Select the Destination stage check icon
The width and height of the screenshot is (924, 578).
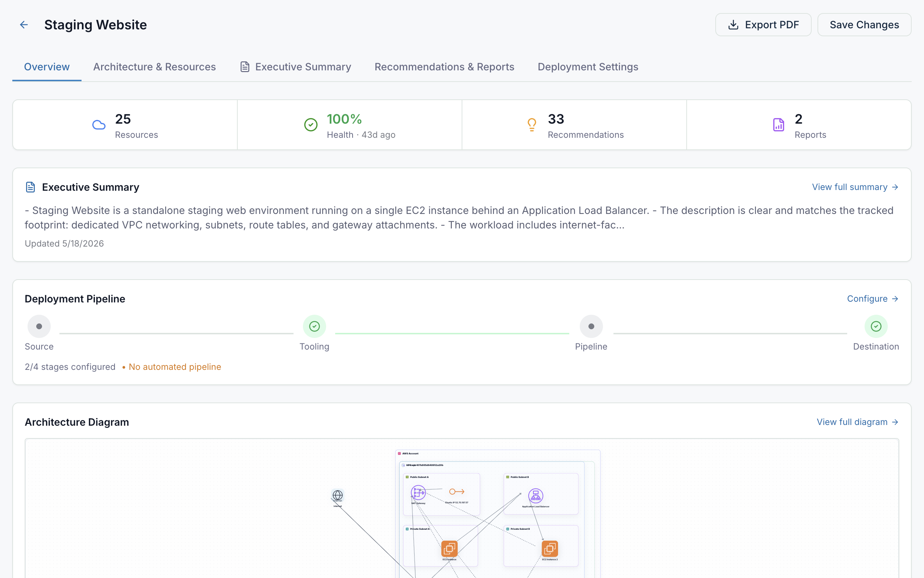pyautogui.click(x=876, y=326)
